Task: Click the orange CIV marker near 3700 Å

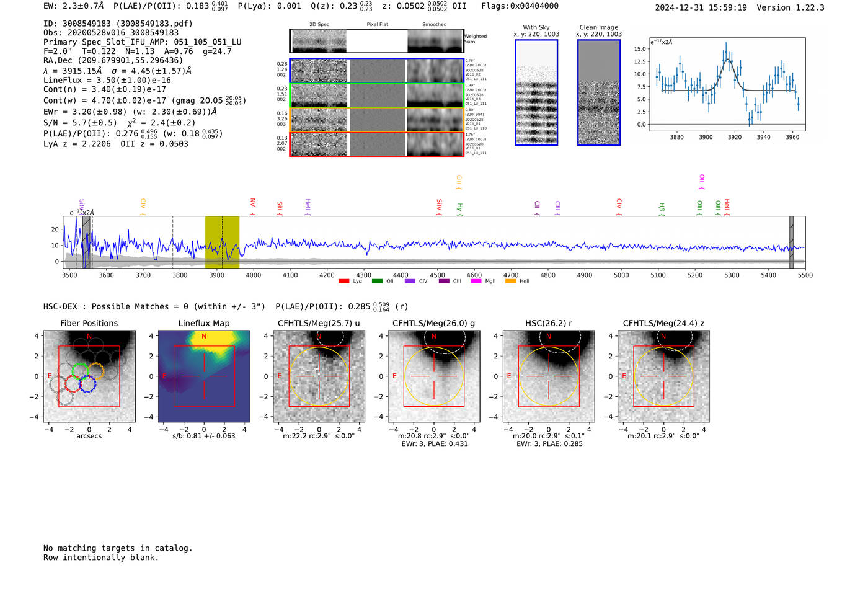Action: 143,207
